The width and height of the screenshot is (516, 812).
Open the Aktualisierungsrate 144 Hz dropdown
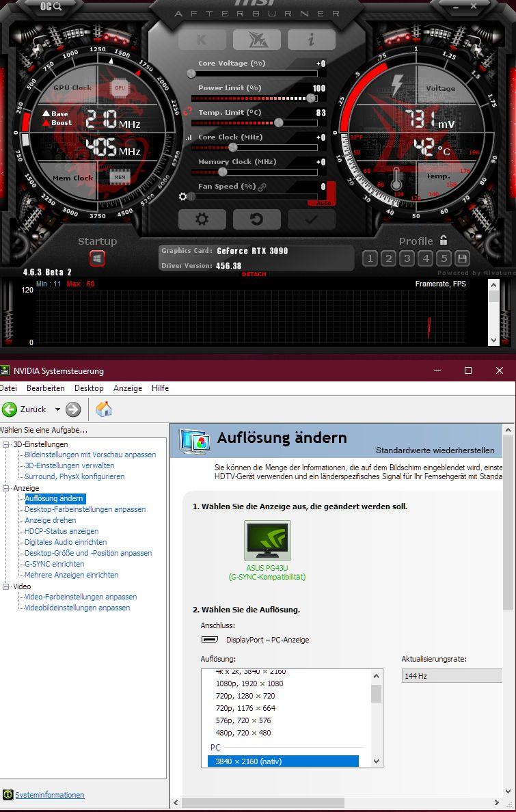[x=452, y=676]
